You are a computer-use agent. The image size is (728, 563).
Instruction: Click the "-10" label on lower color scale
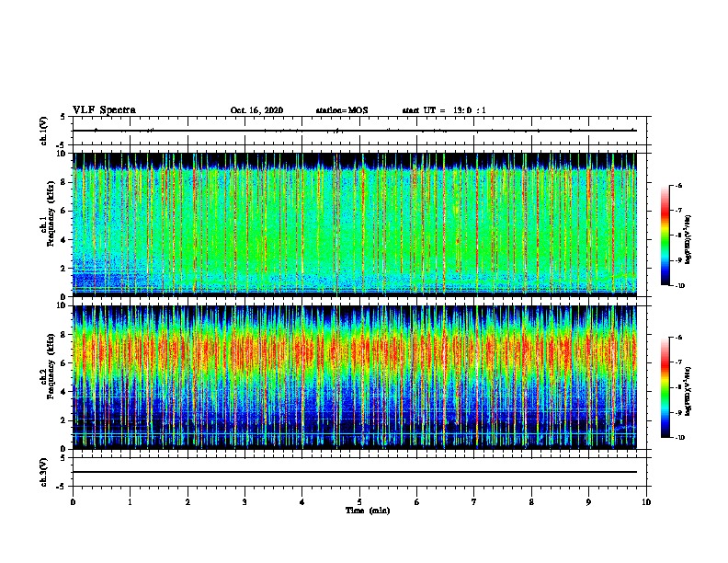click(x=679, y=438)
